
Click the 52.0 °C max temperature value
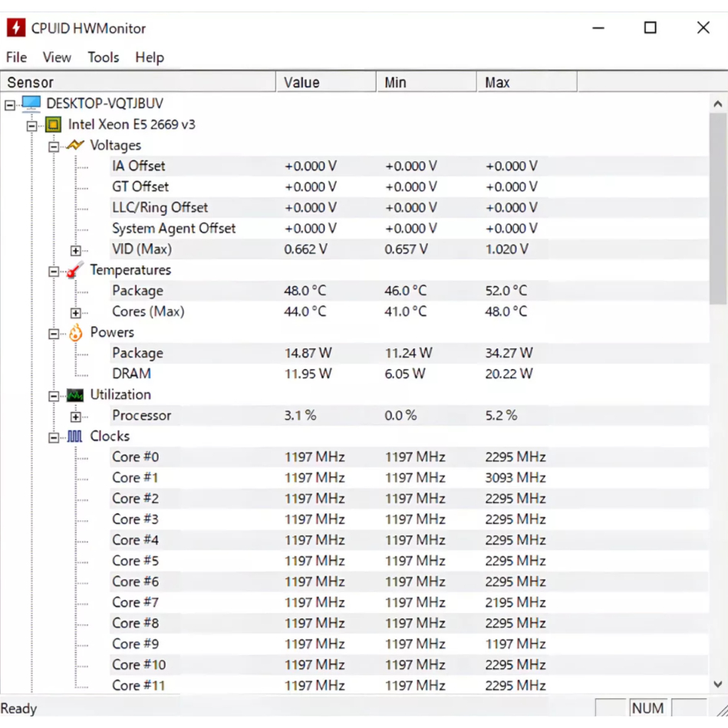(x=506, y=291)
